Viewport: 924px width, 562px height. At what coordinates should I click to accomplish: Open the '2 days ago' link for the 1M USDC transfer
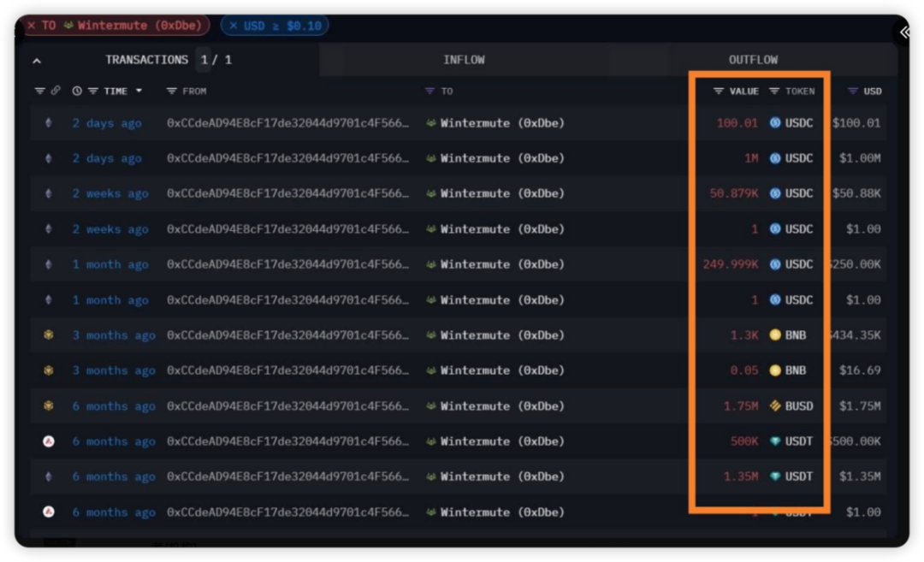[x=107, y=158]
